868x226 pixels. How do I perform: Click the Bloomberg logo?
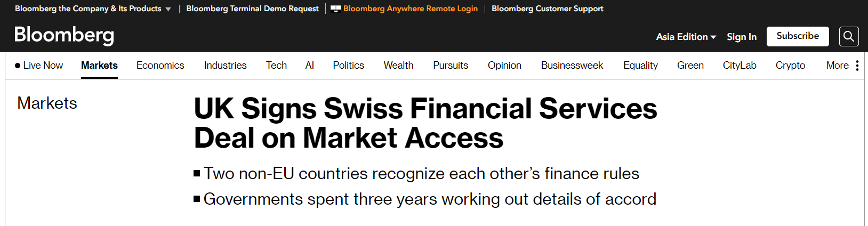click(x=64, y=35)
